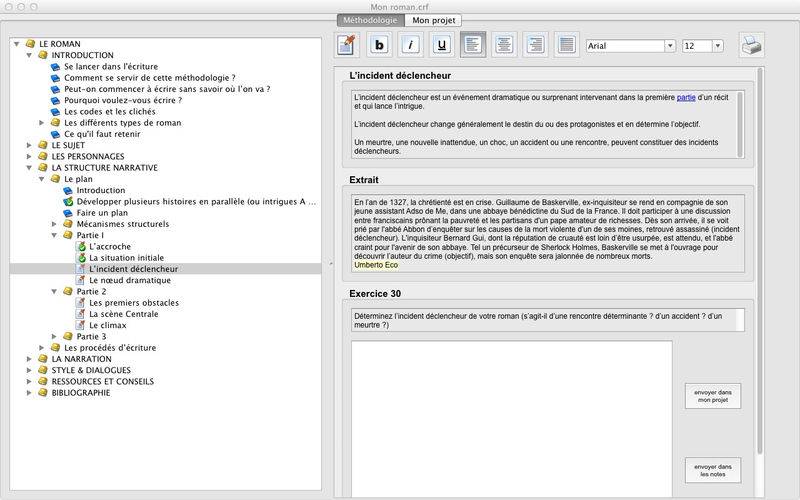Collapse the Partie I folder
800x500 pixels.
click(54, 235)
